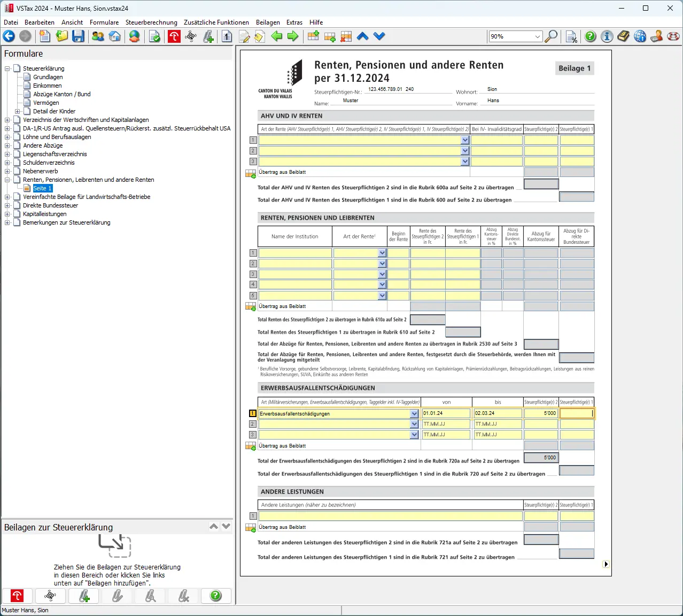683x616 pixels.
Task: Collapse the Steuererklärung tree node
Action: (x=7, y=68)
